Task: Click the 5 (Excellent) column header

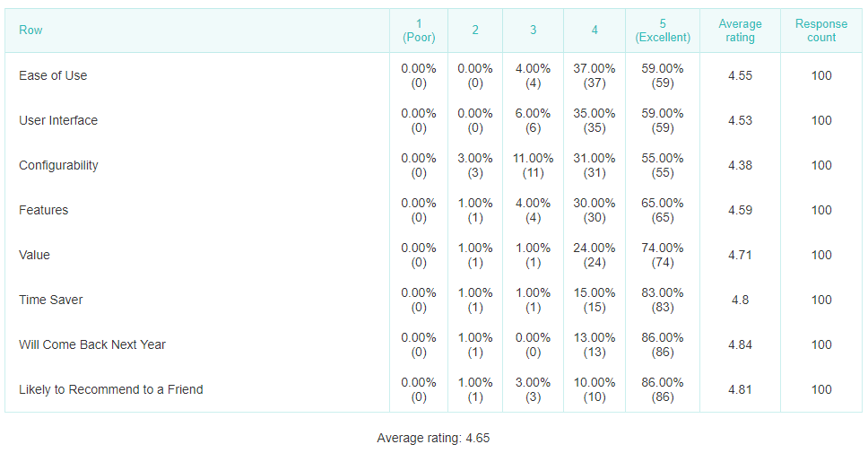Action: click(x=663, y=30)
